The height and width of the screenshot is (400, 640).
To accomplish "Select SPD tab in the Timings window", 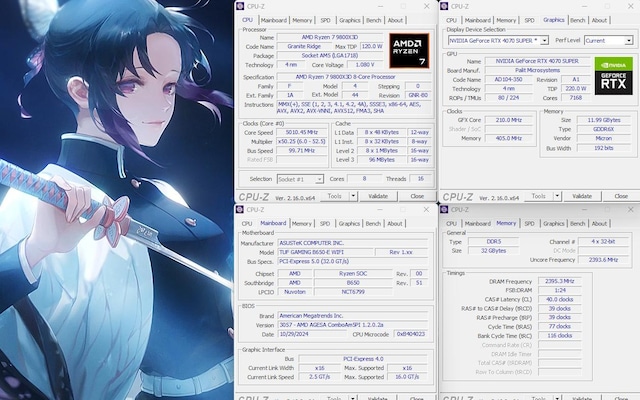I will tap(529, 224).
